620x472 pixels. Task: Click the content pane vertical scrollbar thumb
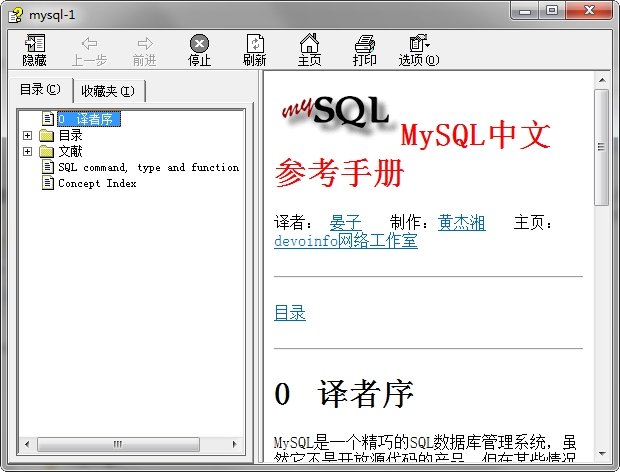tap(602, 147)
